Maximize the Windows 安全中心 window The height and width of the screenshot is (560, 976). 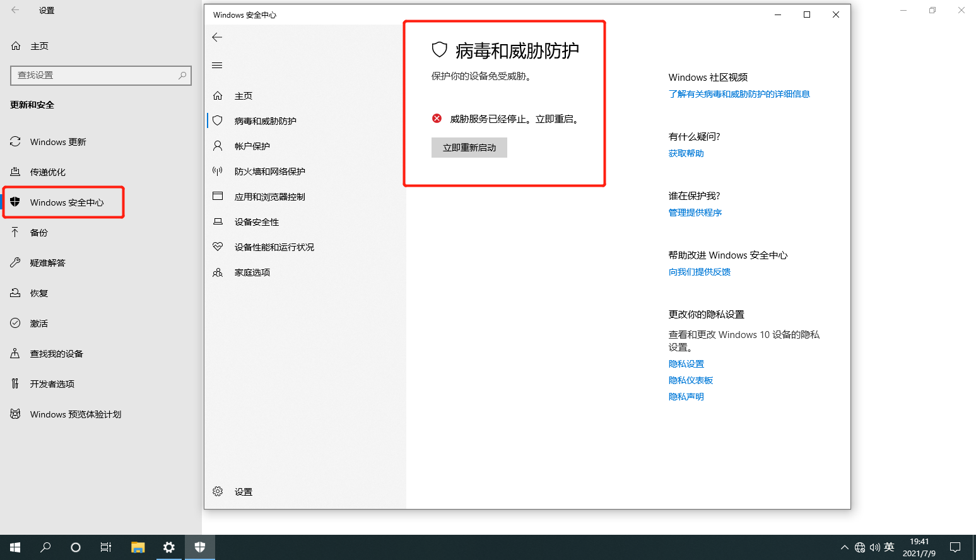[807, 15]
